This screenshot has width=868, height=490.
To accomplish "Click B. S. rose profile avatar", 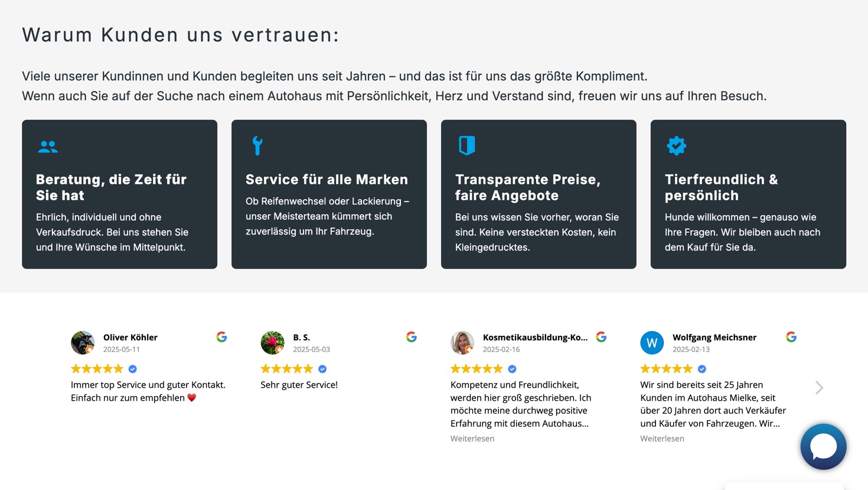I will pos(272,343).
